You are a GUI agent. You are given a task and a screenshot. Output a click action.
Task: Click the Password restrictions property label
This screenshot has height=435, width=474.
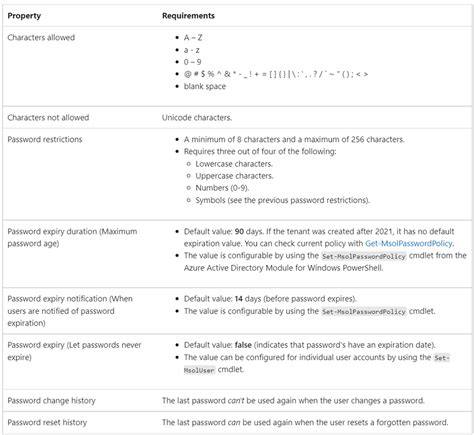[x=45, y=139]
